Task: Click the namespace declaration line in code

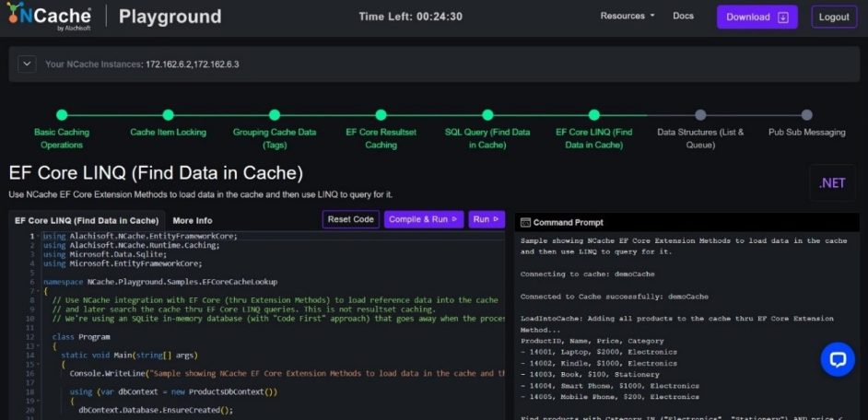Action: point(160,282)
